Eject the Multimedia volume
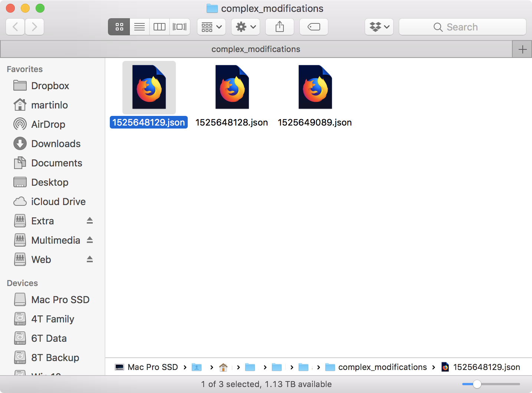The height and width of the screenshot is (393, 532). [90, 240]
